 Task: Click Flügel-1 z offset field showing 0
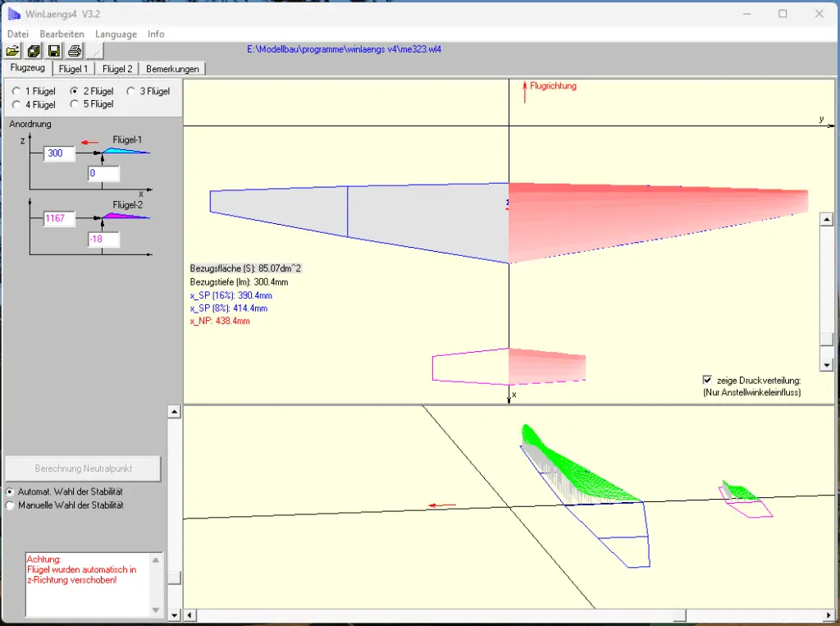click(103, 174)
